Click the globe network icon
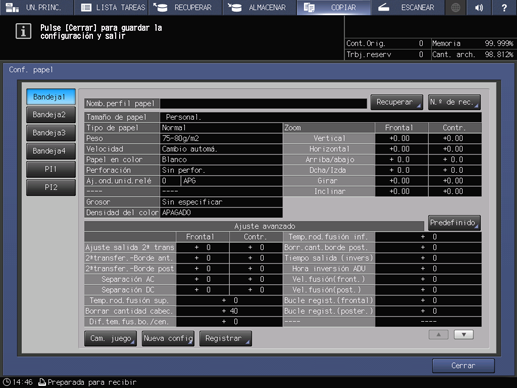This screenshot has width=517, height=388. [x=455, y=7]
